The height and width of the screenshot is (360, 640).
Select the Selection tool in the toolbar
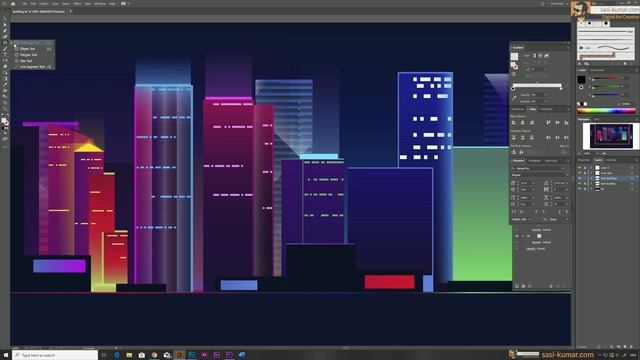(5, 19)
